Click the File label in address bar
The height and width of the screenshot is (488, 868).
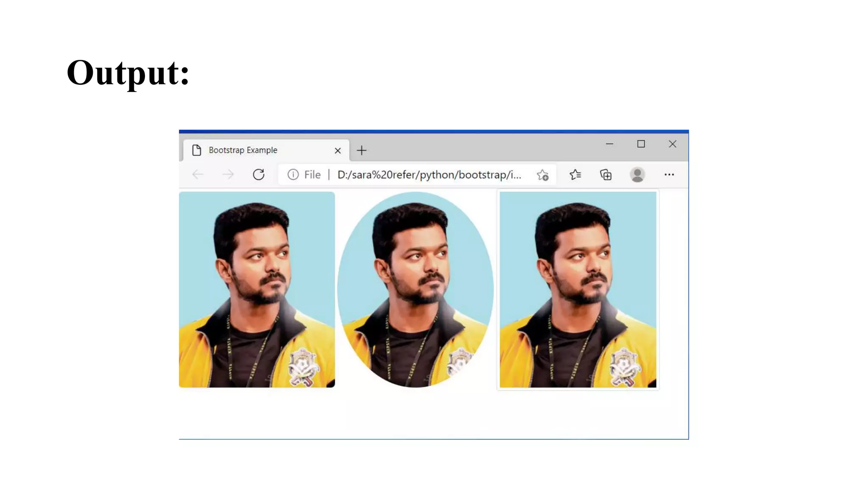click(312, 175)
